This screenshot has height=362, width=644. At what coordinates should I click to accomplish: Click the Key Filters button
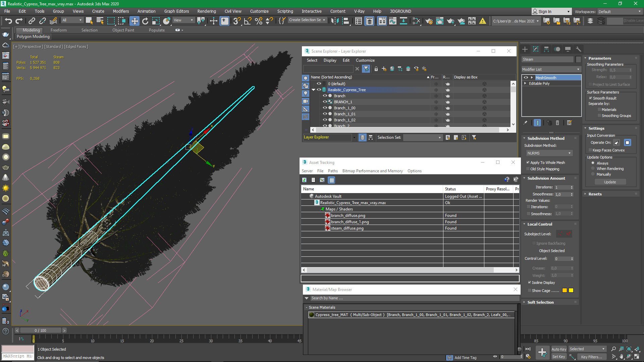591,357
